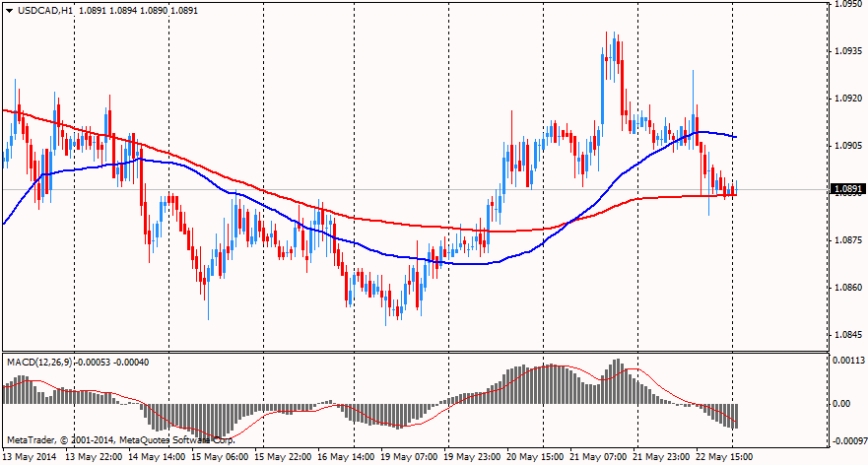Click the current price label 1.0891

[847, 189]
